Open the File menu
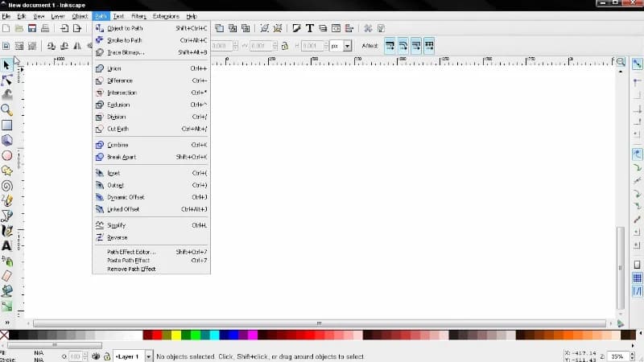Image resolution: width=644 pixels, height=362 pixels. [6, 16]
